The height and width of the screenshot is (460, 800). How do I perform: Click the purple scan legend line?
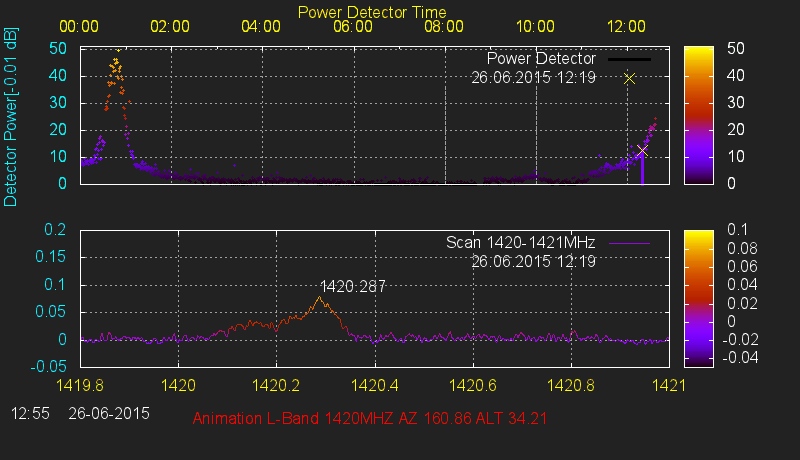[x=630, y=244]
